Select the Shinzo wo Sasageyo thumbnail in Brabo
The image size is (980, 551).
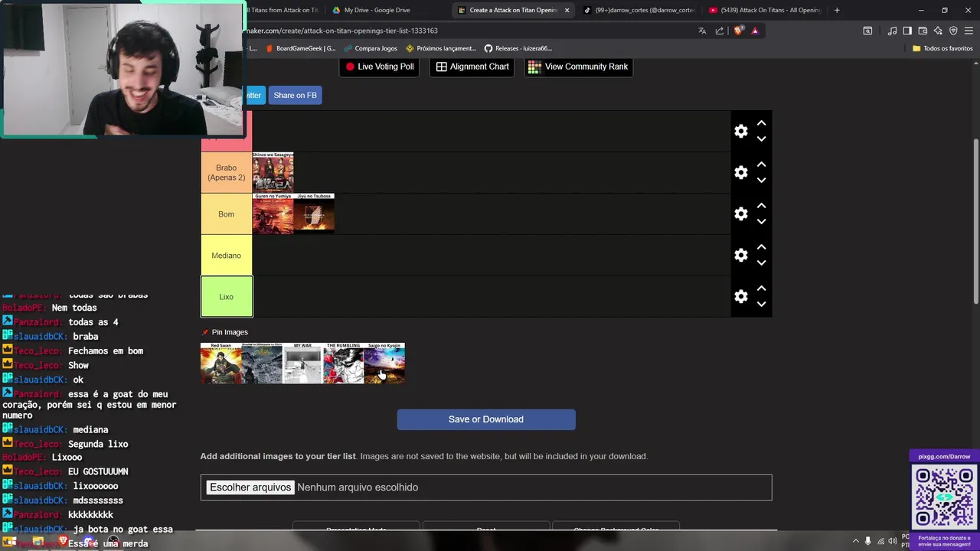point(273,172)
